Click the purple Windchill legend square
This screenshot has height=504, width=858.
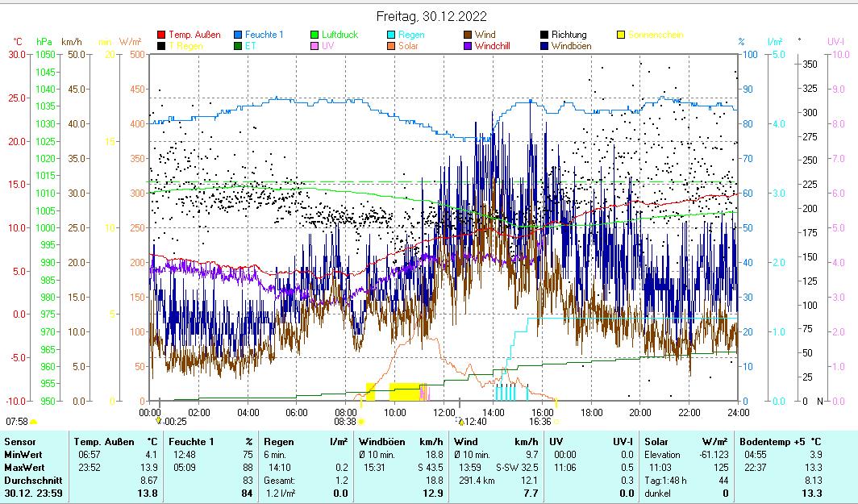pos(468,47)
